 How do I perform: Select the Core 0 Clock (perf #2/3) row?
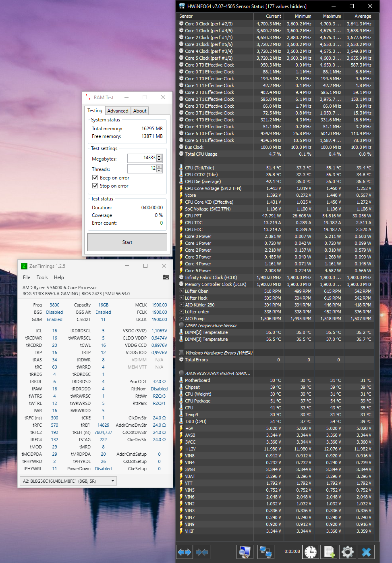coord(276,24)
